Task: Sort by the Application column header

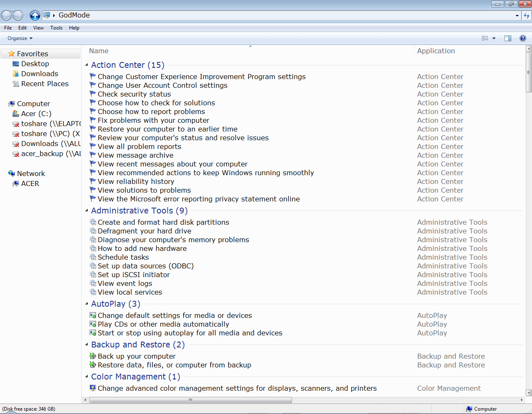Action: click(x=436, y=51)
